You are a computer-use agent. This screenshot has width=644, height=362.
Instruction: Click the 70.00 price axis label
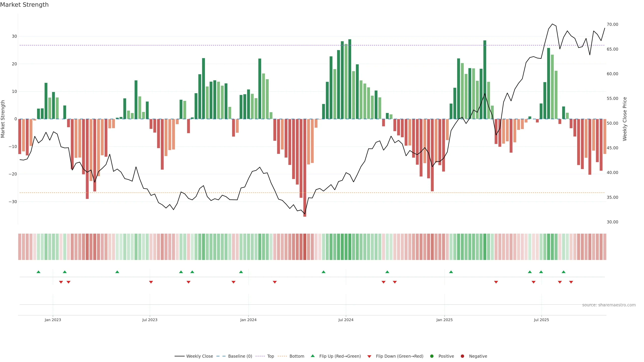[x=612, y=24]
